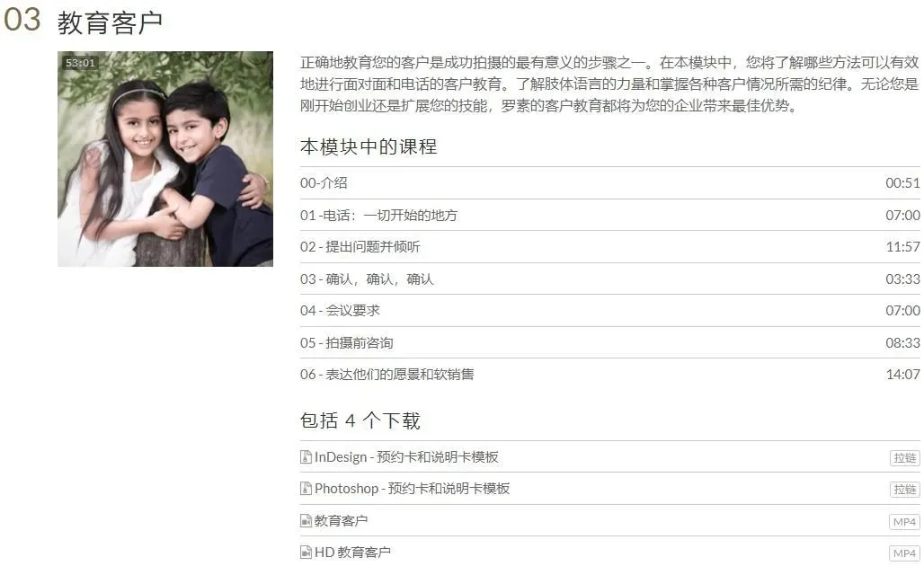Click the 03 教育客户 module heading

coord(83,22)
